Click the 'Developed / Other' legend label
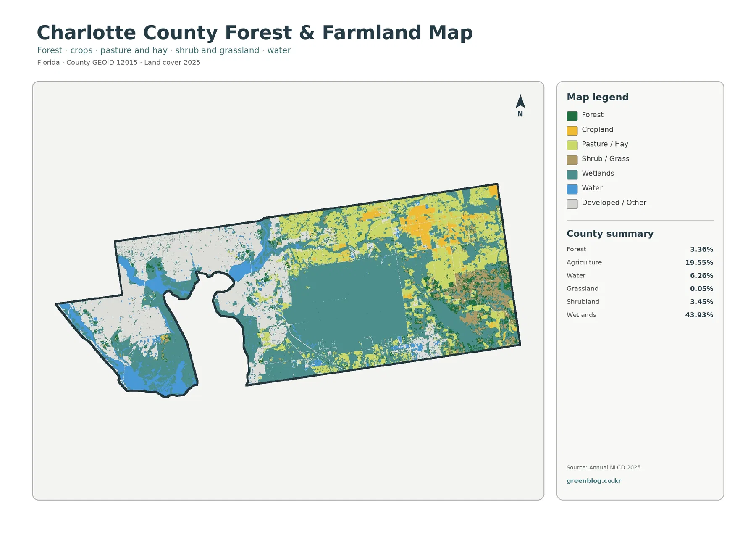Screen dimensions: 756x535 click(x=614, y=203)
